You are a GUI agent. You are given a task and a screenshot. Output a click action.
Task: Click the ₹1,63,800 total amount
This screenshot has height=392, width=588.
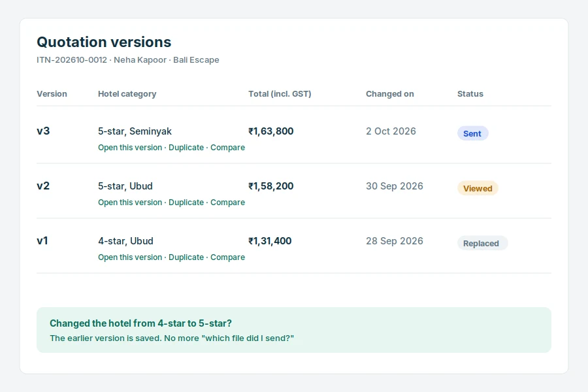point(270,131)
